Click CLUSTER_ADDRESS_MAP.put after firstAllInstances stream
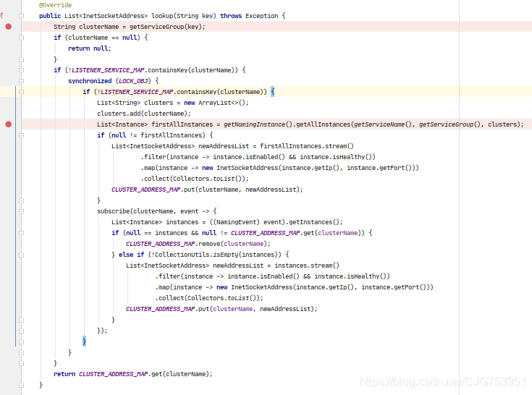Screen dimensions: 532x395 coord(207,190)
